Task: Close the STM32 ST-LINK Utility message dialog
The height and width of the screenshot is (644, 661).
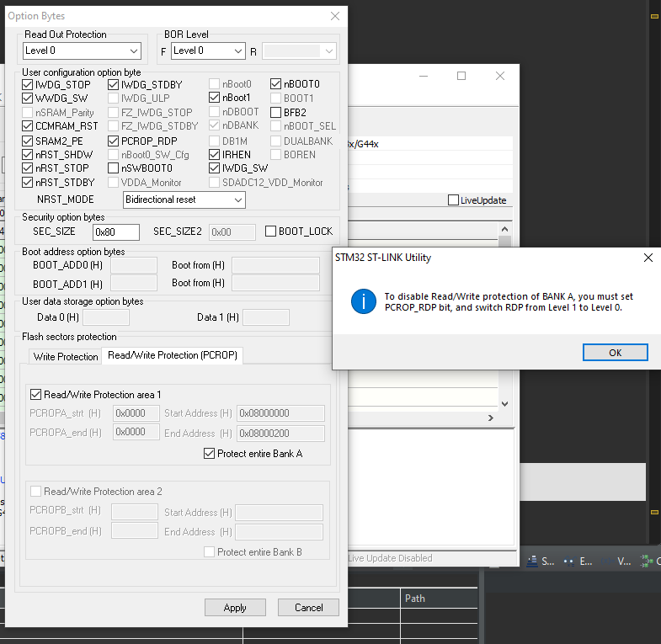Action: pyautogui.click(x=648, y=258)
